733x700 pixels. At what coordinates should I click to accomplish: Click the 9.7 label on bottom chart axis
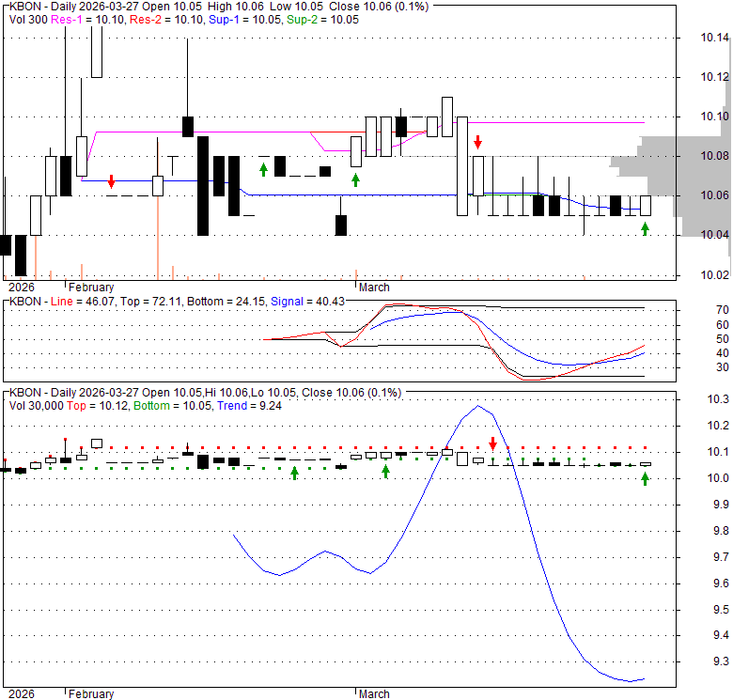tap(721, 557)
